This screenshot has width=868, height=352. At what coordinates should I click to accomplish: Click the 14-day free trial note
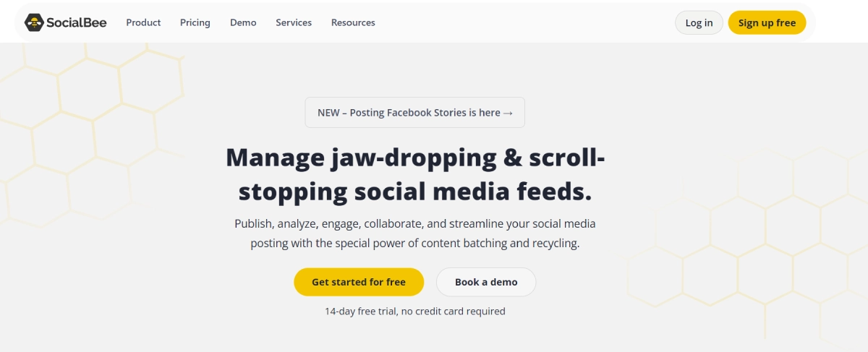(x=415, y=312)
